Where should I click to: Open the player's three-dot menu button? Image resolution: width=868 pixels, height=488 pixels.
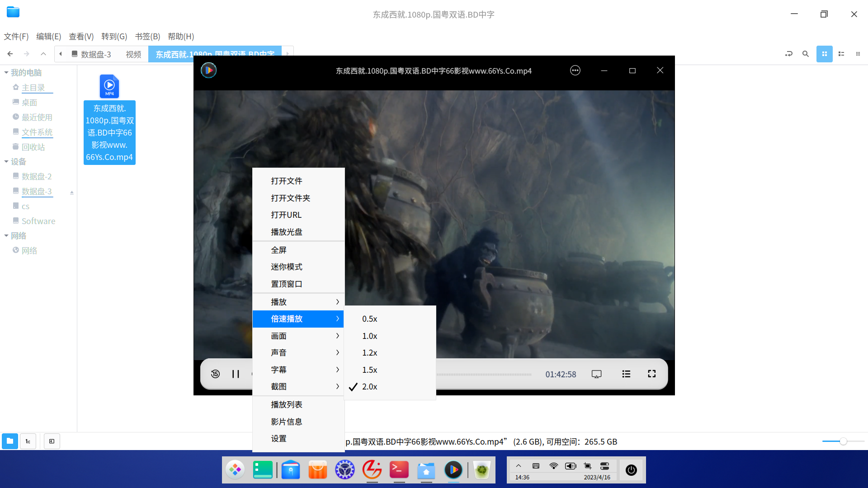coord(575,70)
